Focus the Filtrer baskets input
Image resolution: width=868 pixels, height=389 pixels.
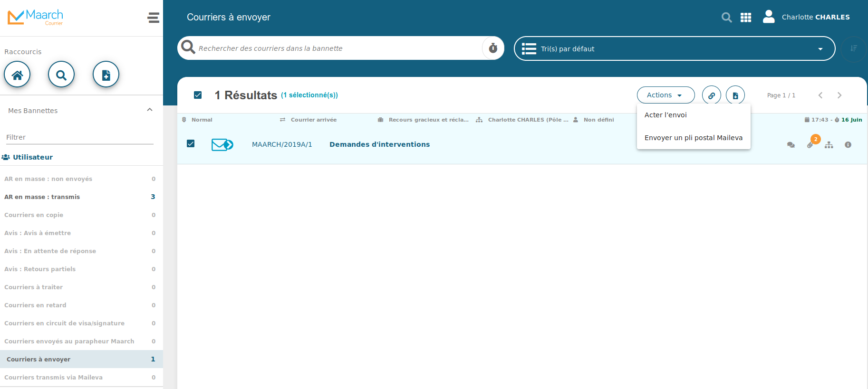(x=79, y=137)
